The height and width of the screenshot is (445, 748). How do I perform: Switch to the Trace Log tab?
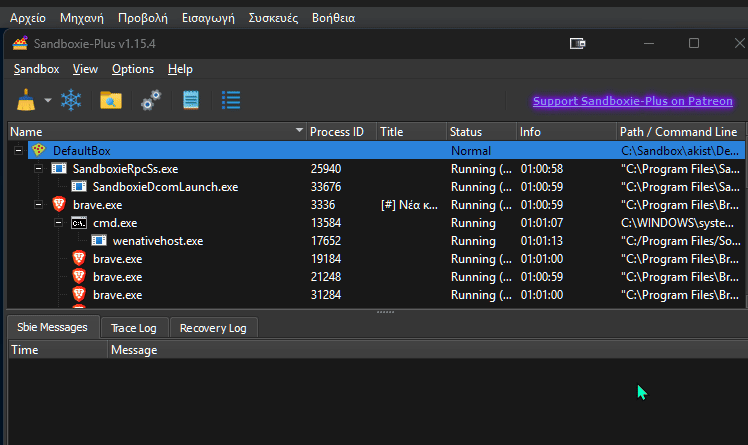pyautogui.click(x=134, y=328)
